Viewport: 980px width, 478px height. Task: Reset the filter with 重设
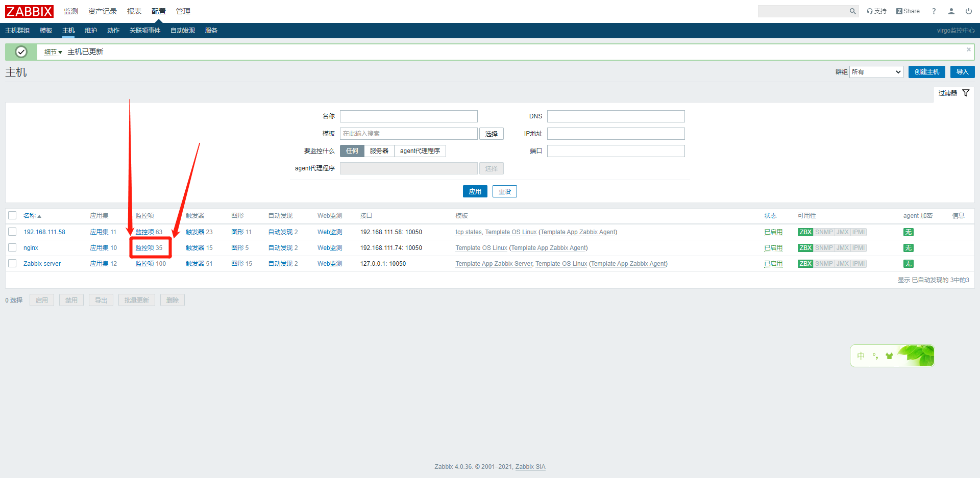pos(505,191)
